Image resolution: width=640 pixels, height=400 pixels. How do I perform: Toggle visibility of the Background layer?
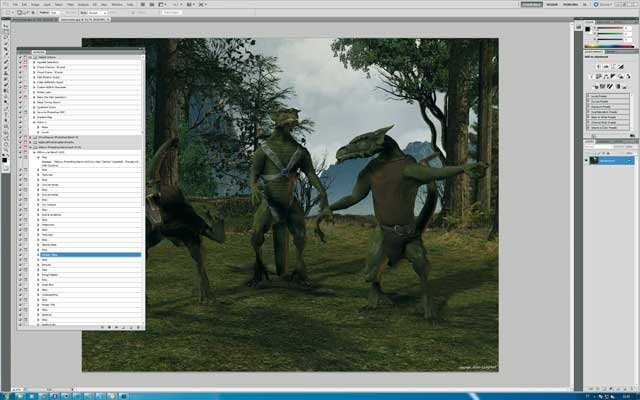pyautogui.click(x=586, y=161)
